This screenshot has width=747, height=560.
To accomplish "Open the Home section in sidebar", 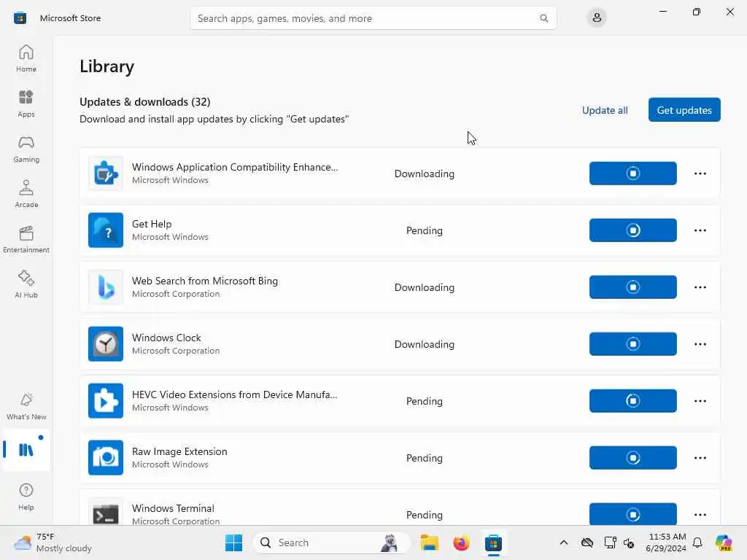I will tap(26, 58).
